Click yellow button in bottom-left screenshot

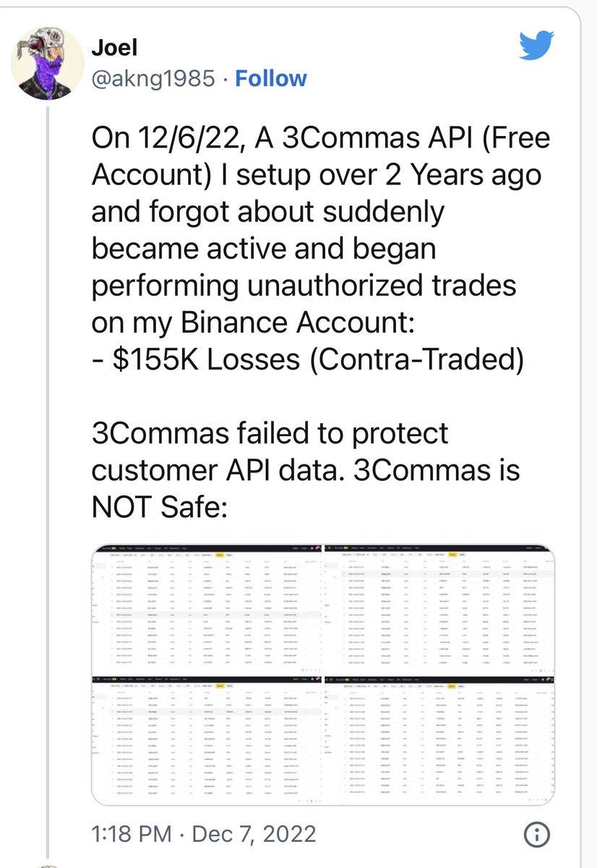[220, 686]
